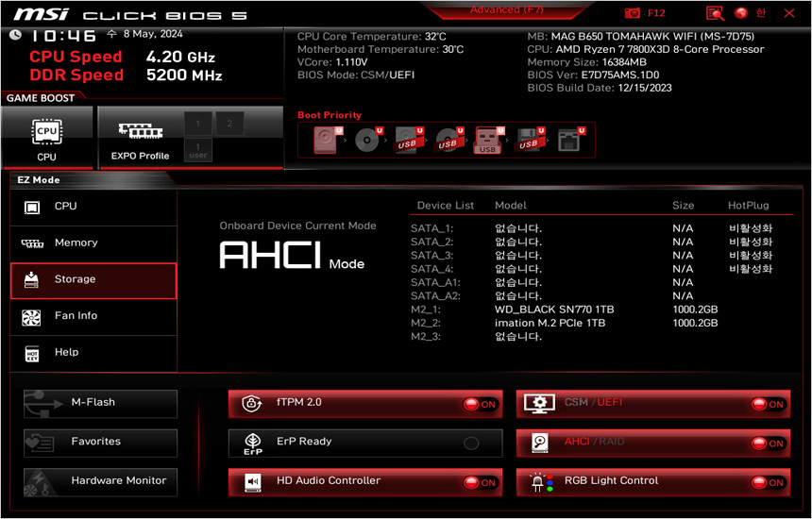Image resolution: width=812 pixels, height=519 pixels.
Task: Click the AHCI/RAID drive icon
Action: point(540,443)
